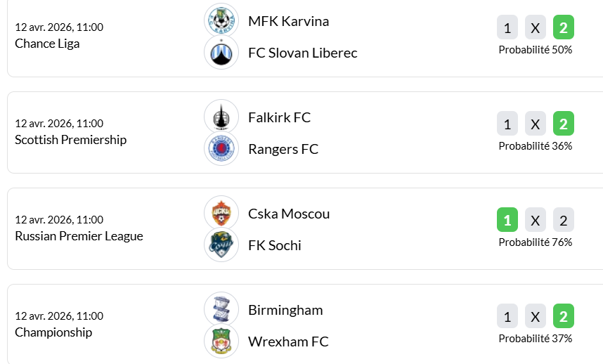Click the Wrexham FC team name

[288, 342]
